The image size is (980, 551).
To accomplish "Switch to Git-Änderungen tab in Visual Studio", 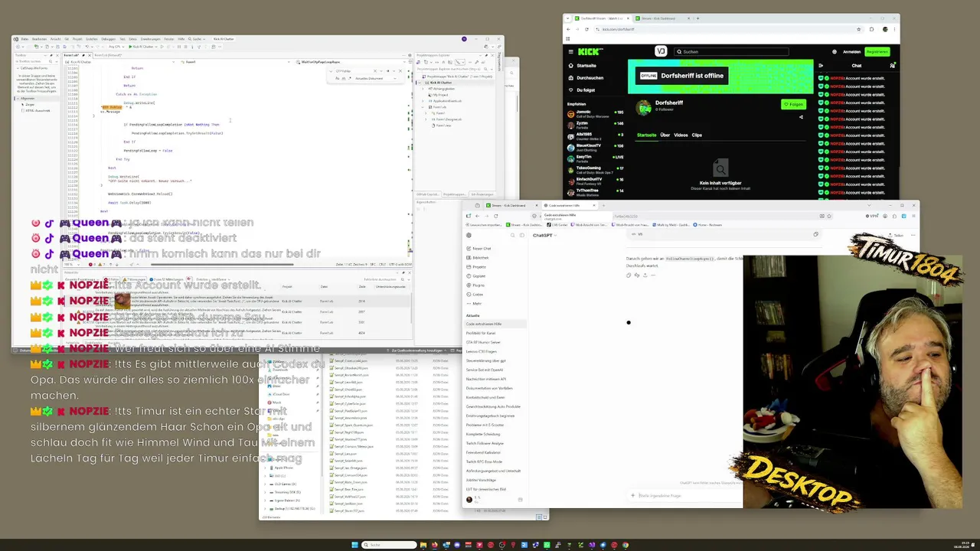I will point(482,194).
